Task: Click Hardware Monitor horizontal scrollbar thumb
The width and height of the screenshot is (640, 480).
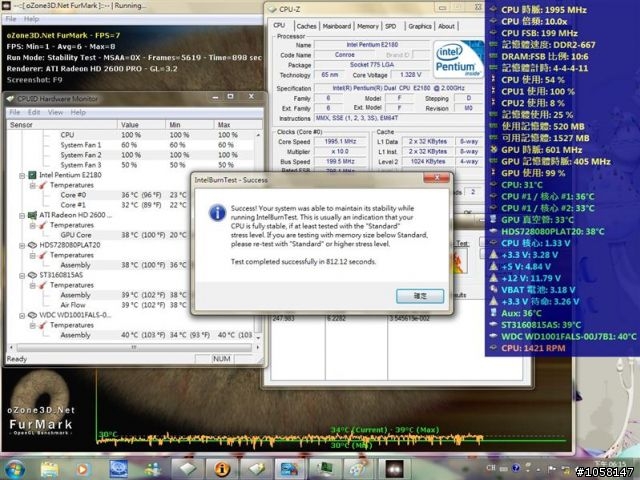Action: pyautogui.click(x=134, y=347)
